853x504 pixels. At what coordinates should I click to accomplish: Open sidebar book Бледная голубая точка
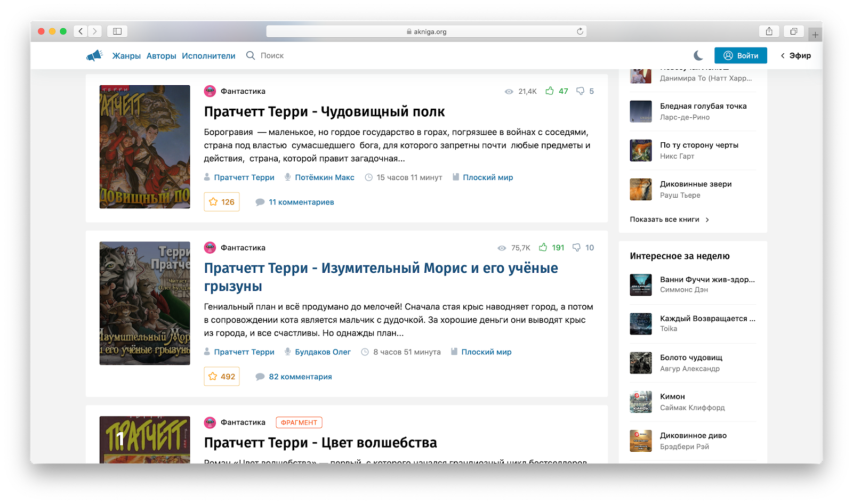703,106
